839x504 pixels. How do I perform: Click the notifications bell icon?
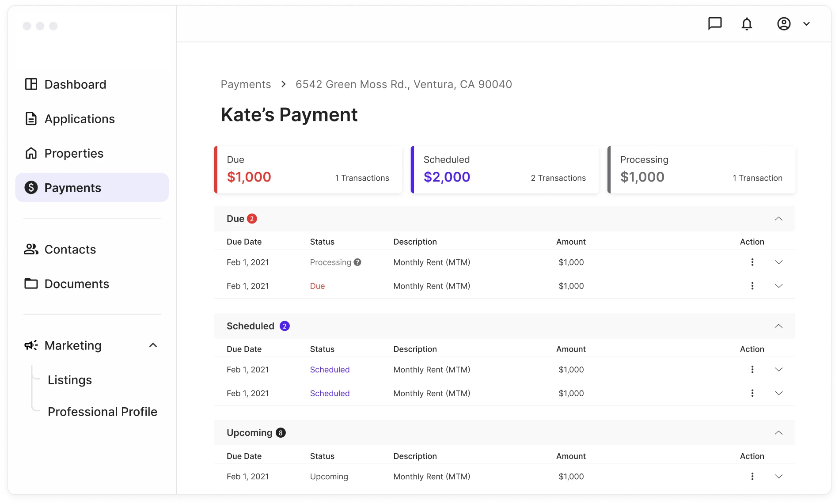point(747,24)
